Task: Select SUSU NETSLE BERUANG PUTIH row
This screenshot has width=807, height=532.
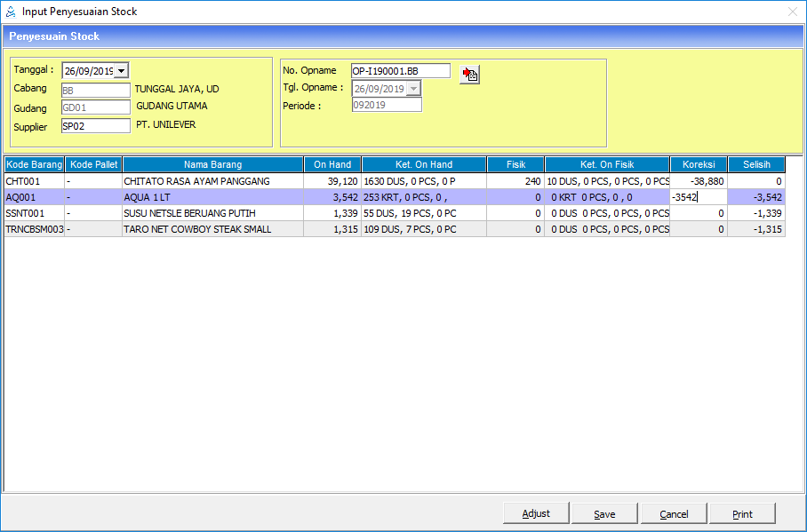Action: pyautogui.click(x=212, y=213)
